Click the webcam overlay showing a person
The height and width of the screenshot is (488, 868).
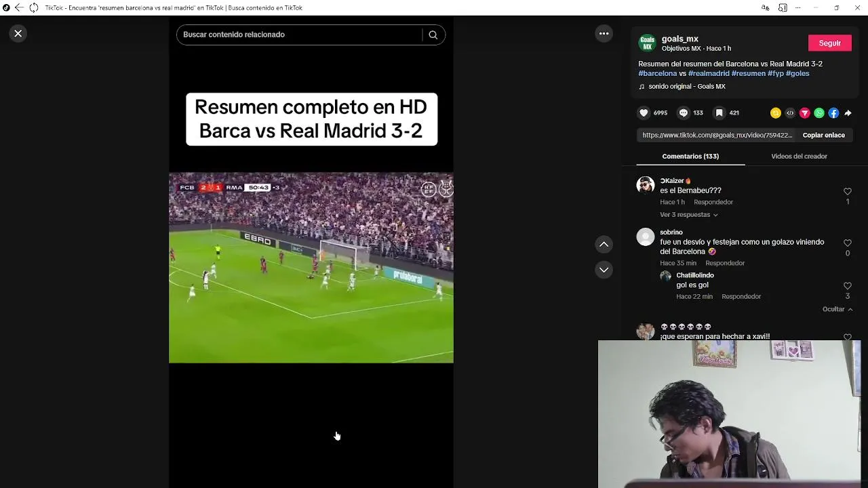pyautogui.click(x=729, y=414)
